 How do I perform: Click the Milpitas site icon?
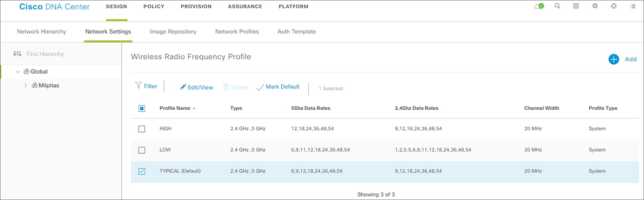(34, 85)
